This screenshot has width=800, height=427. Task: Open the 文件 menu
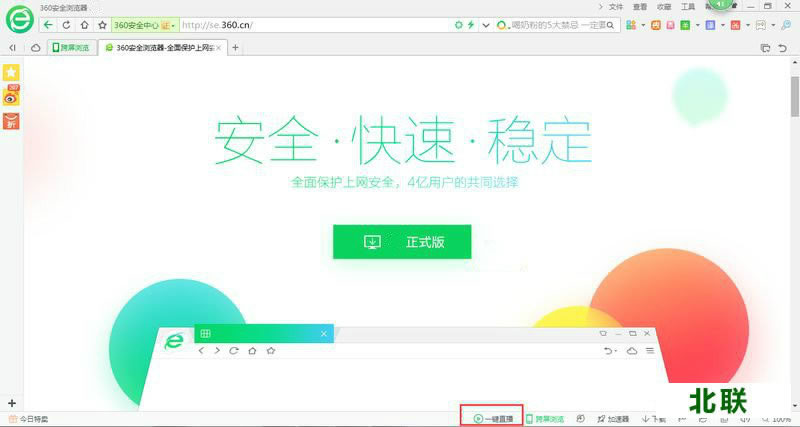(x=616, y=6)
